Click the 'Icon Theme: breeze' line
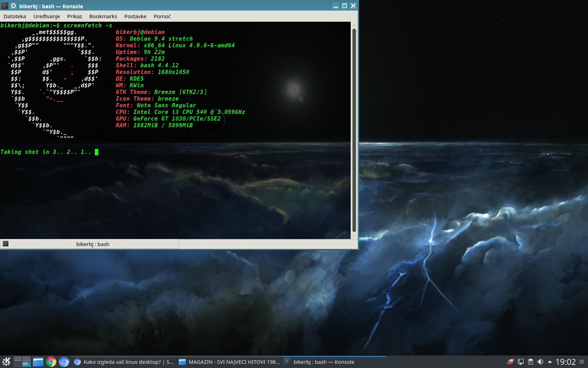Screen dimensions: 588x368 point(147,98)
